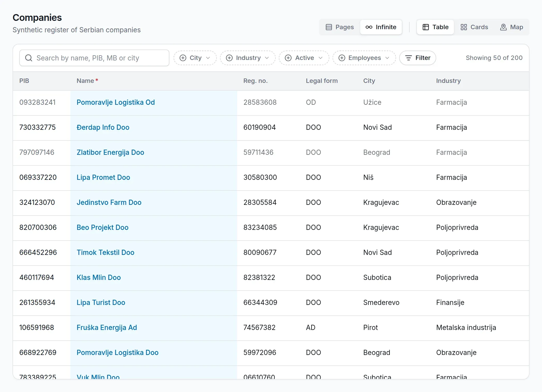The height and width of the screenshot is (392, 542).
Task: Open the Employees filter dropdown
Action: click(x=364, y=58)
